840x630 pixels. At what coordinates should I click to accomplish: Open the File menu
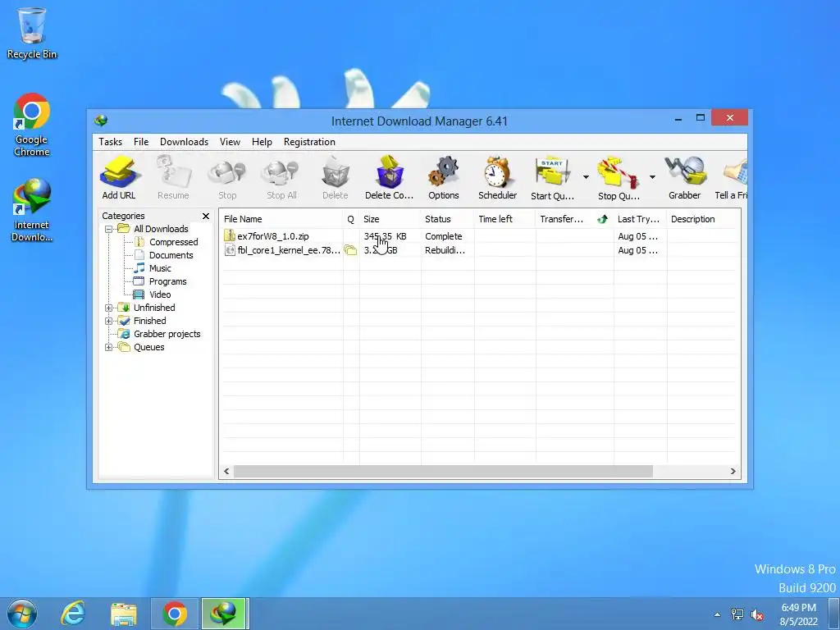click(x=141, y=142)
